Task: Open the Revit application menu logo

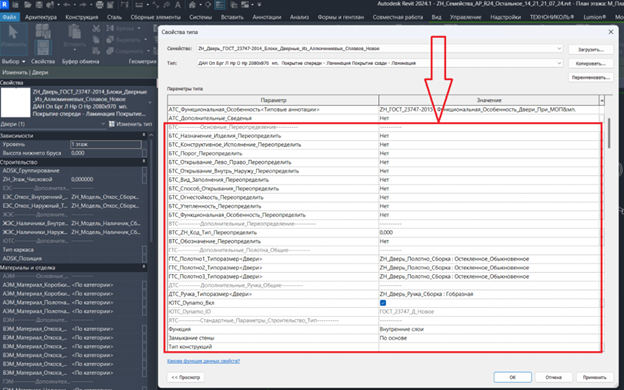Action: tap(5, 5)
